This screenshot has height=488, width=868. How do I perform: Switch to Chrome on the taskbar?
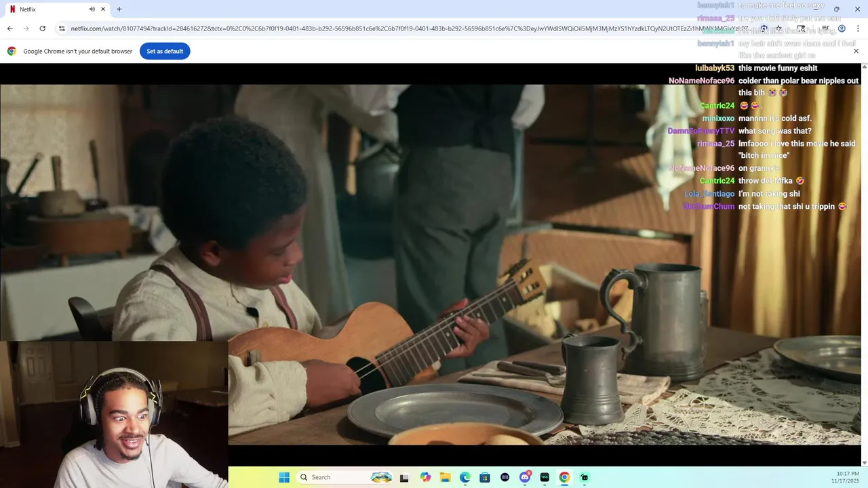pyautogui.click(x=564, y=477)
